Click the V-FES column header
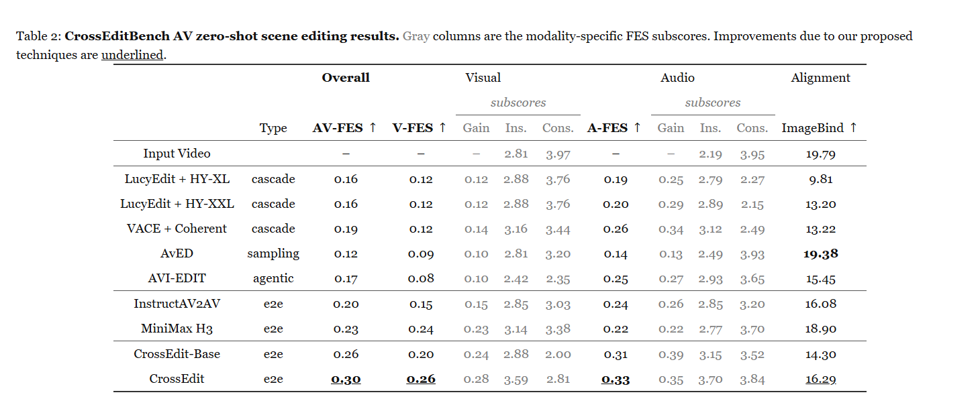 [420, 127]
